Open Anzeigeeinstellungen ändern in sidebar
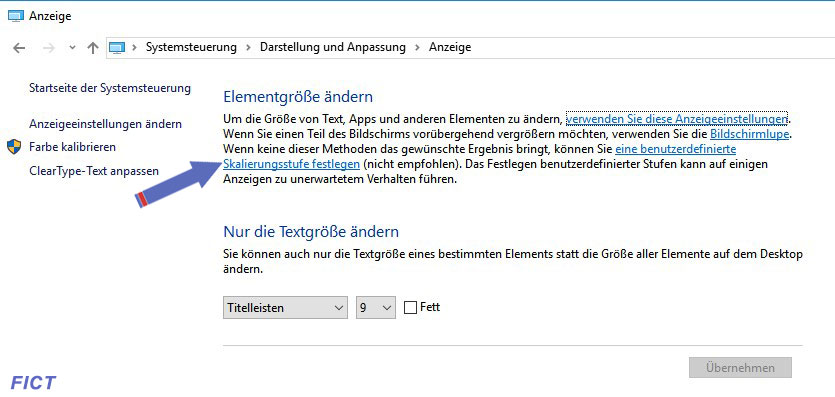The height and width of the screenshot is (397, 835). (x=105, y=124)
